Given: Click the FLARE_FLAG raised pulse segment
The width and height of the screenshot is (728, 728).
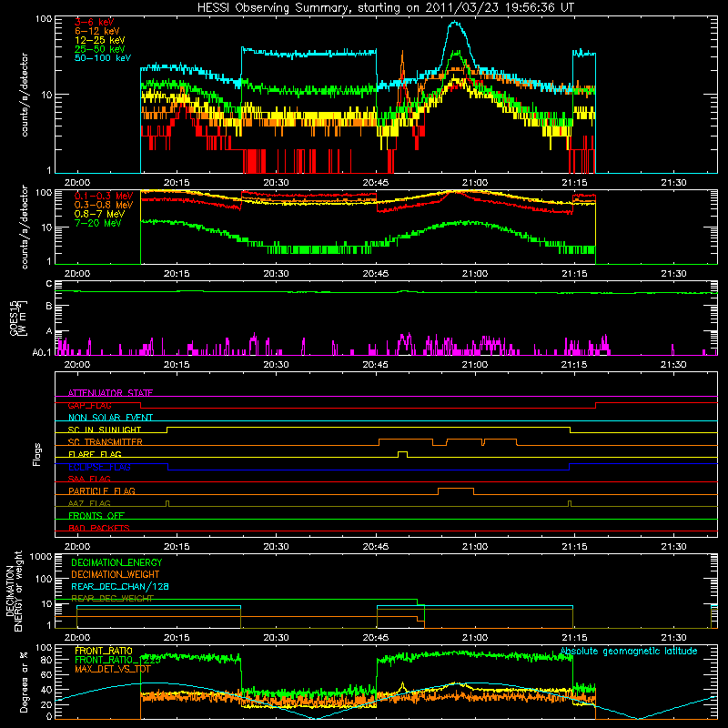Looking at the screenshot, I should click(x=402, y=453).
